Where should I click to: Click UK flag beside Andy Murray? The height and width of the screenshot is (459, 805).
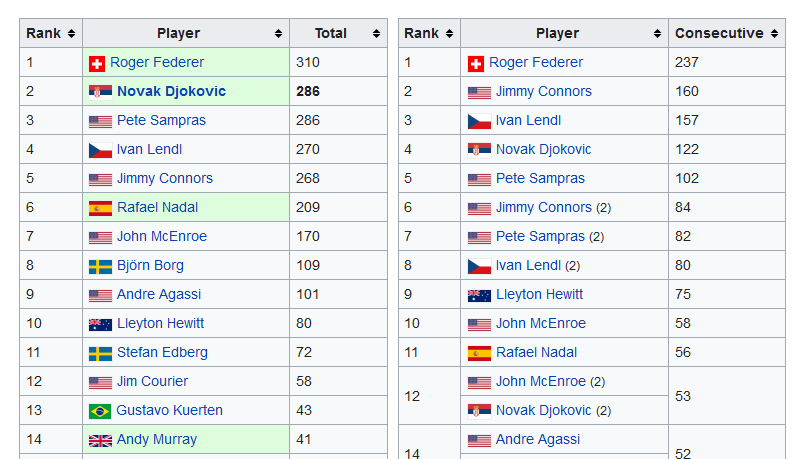(100, 441)
